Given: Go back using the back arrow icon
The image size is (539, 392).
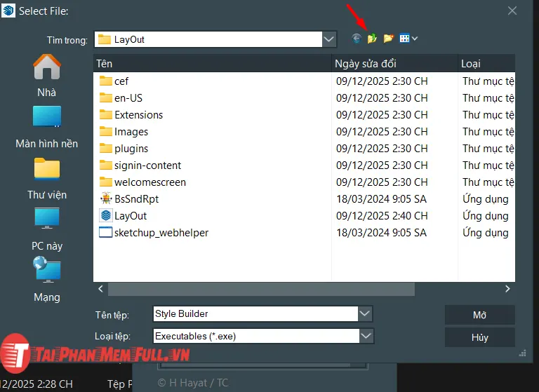Looking at the screenshot, I should coord(357,39).
